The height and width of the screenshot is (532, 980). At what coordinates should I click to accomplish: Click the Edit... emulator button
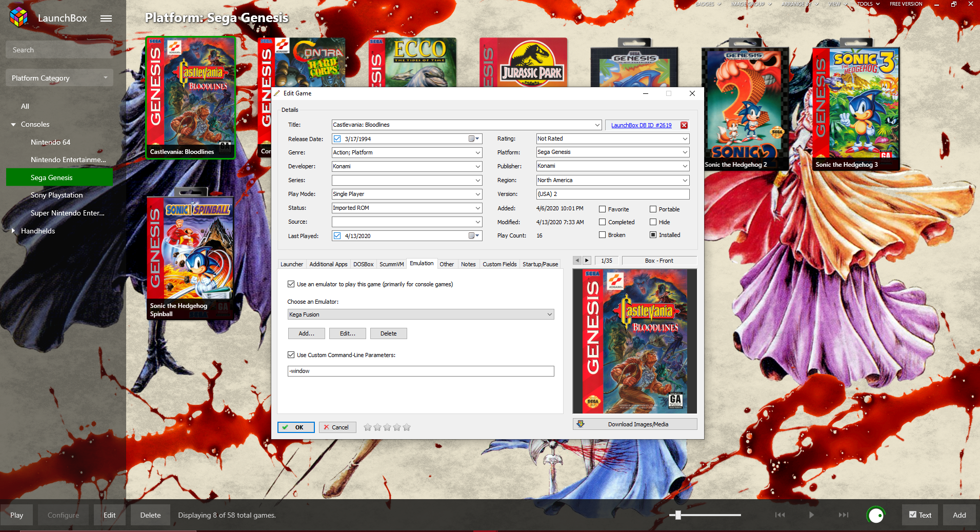[348, 333]
